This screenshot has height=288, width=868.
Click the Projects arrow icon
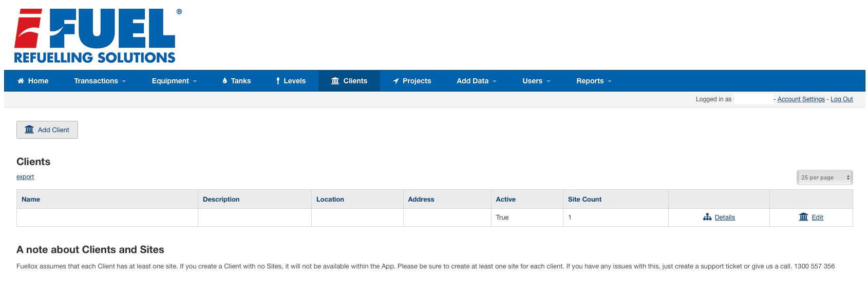[396, 81]
